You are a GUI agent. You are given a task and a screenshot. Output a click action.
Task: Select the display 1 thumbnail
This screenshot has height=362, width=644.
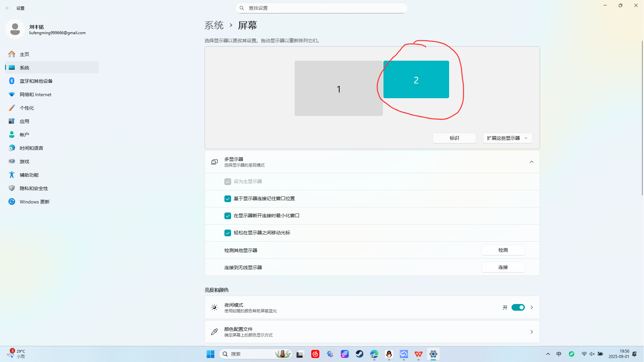coord(338,88)
